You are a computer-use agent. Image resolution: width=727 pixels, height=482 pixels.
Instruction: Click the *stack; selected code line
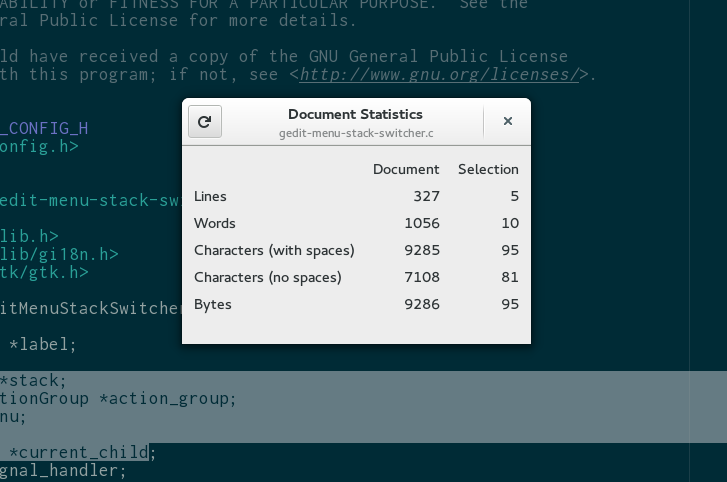point(33,381)
